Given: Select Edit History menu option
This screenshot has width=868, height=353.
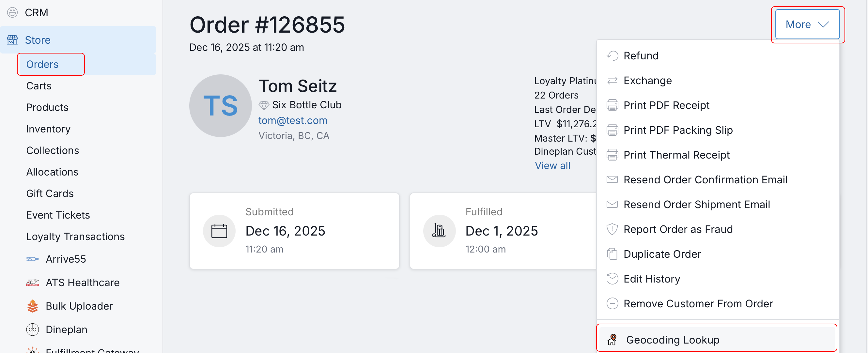Looking at the screenshot, I should pos(652,279).
